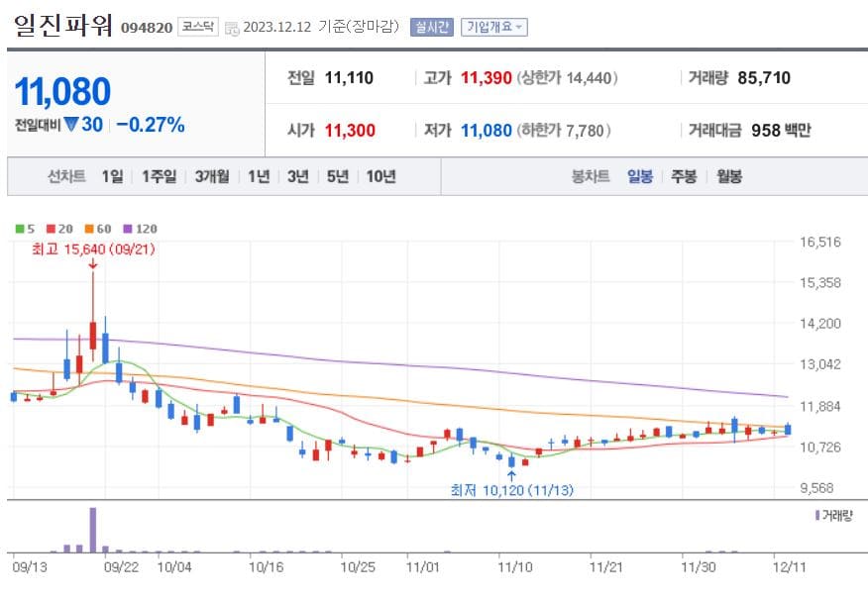Click the 11/10 date axis label
The width and height of the screenshot is (868, 598).
point(515,567)
